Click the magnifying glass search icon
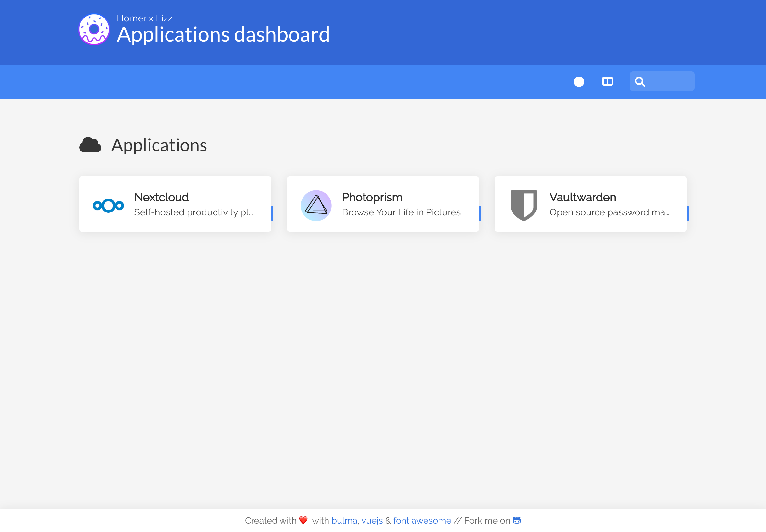 640,82
